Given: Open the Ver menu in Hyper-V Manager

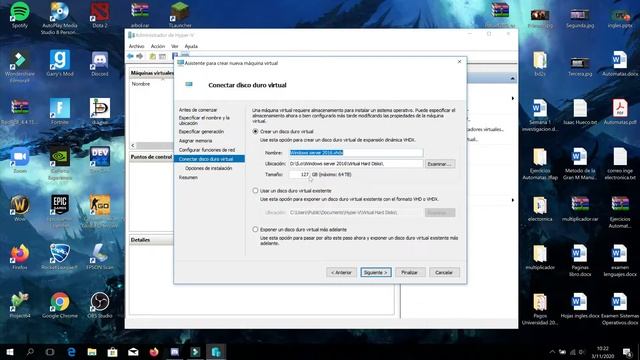Looking at the screenshot, I should coord(175,46).
